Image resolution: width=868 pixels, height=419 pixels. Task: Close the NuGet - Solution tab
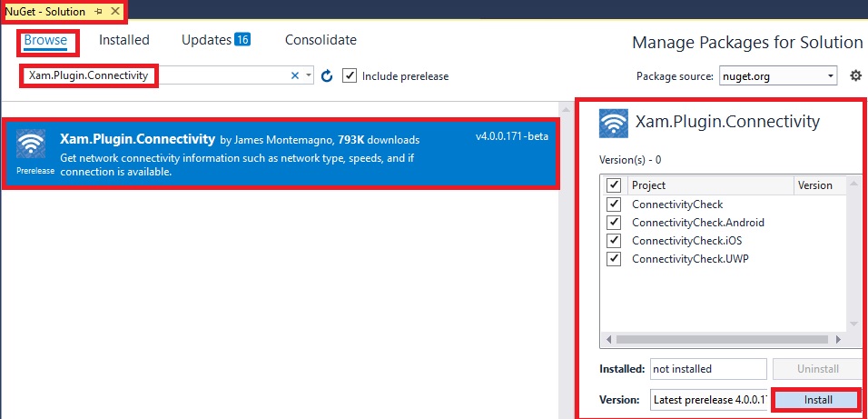point(115,11)
